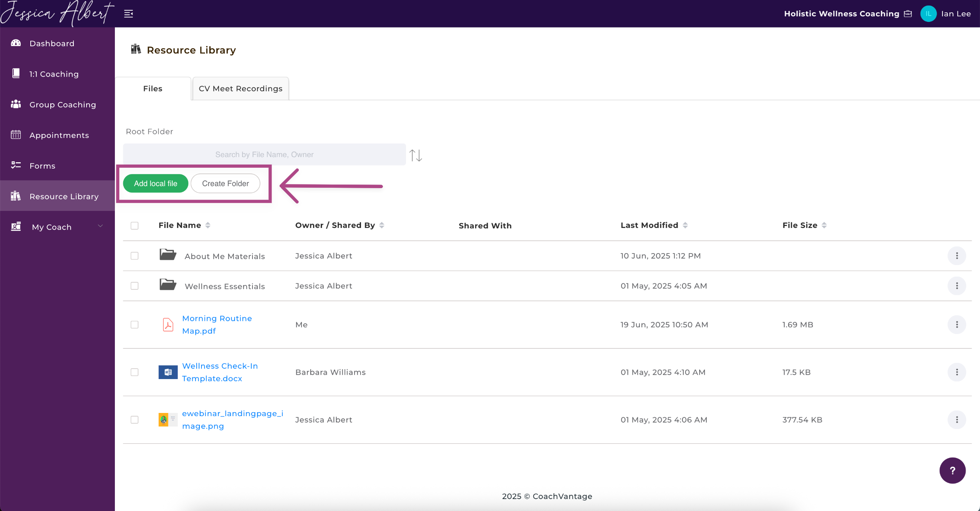Open the About Me Materials folder icon
This screenshot has height=511, width=980.
pyautogui.click(x=168, y=255)
